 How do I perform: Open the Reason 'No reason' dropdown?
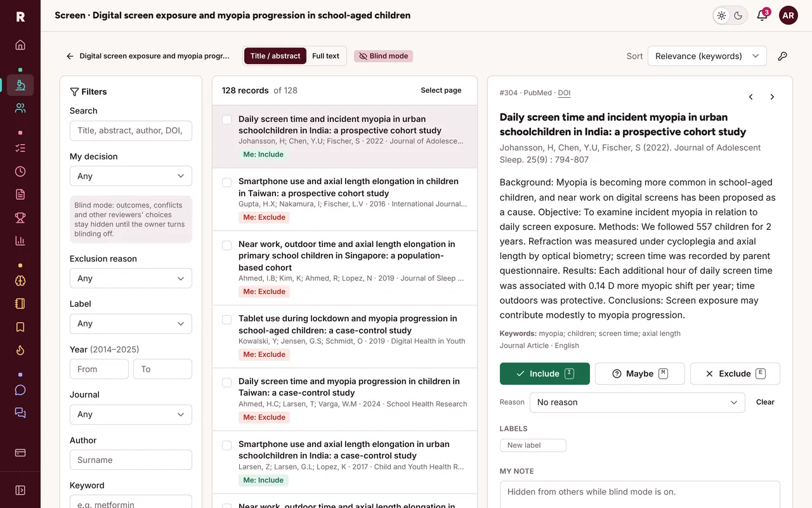pos(638,402)
